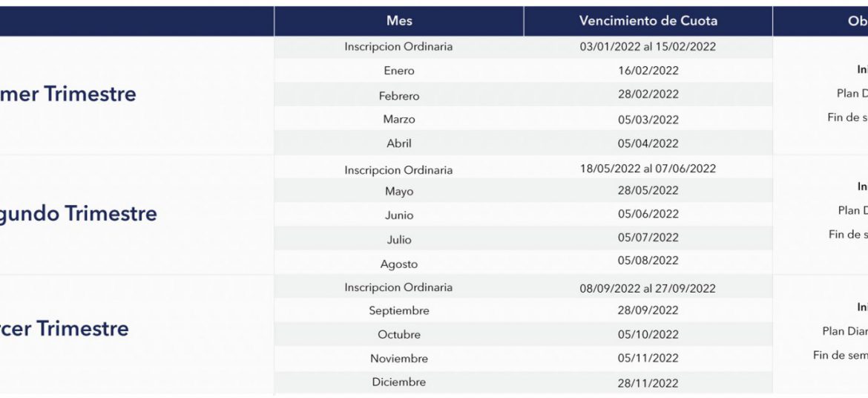Select the Diciembre month cell
Viewport: 868px width, 398px height.
[398, 382]
